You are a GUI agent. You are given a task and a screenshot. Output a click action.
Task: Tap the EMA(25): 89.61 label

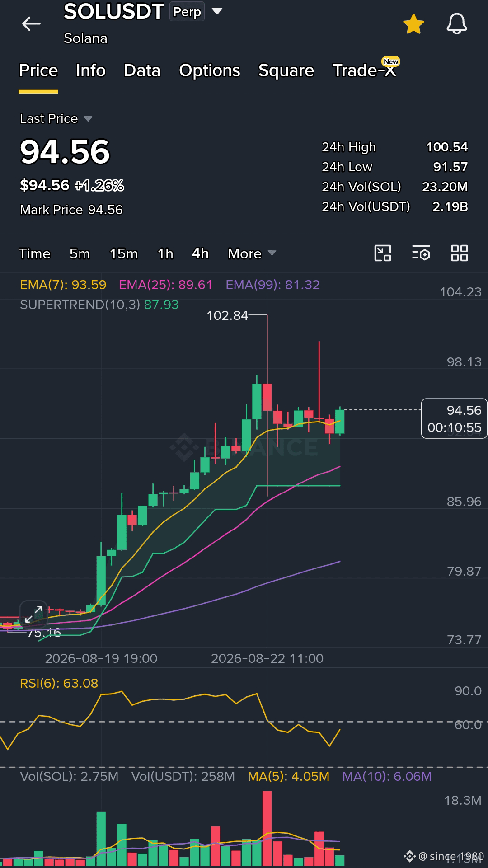[x=165, y=285]
